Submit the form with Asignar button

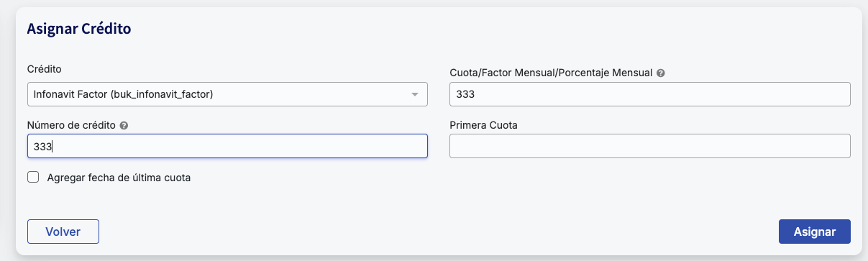tap(814, 232)
